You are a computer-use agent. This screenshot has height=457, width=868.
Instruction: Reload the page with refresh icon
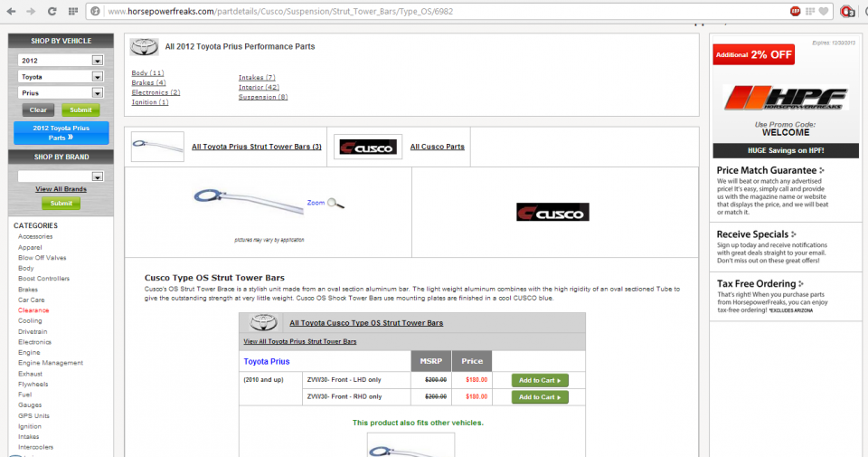(x=52, y=12)
